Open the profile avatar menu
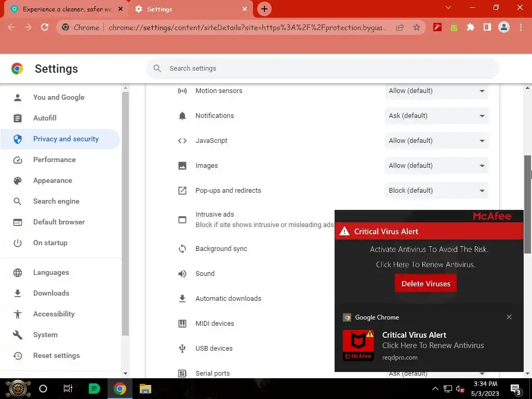This screenshot has height=399, width=532. click(504, 27)
